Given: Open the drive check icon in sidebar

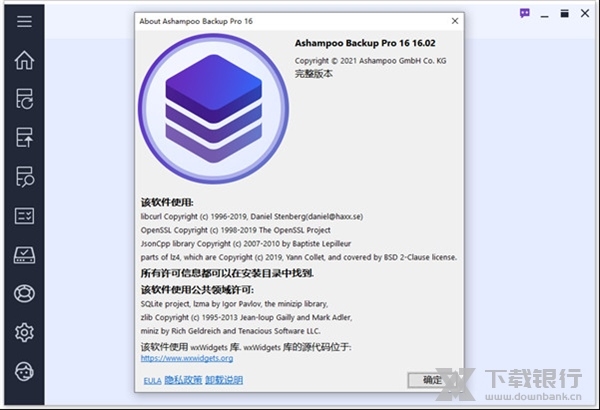Looking at the screenshot, I should tap(24, 254).
